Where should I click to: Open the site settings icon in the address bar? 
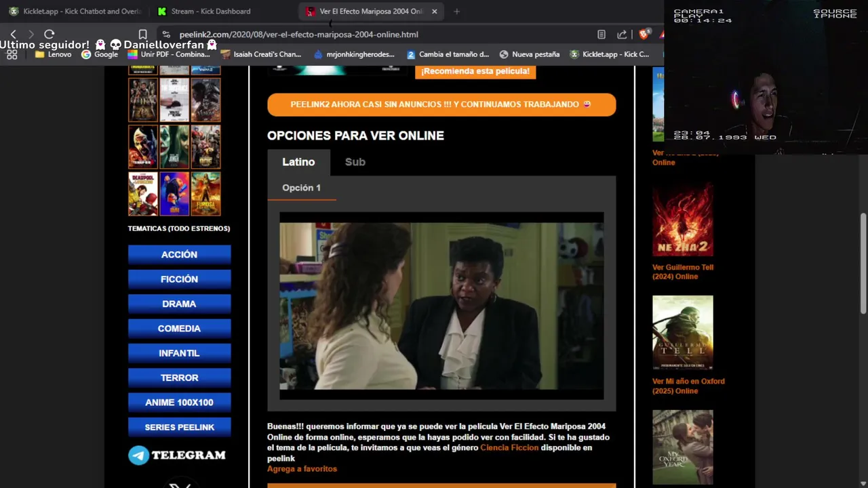click(166, 35)
